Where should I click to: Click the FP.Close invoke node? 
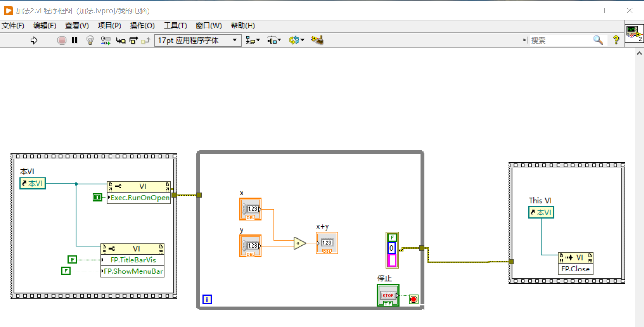coord(575,264)
